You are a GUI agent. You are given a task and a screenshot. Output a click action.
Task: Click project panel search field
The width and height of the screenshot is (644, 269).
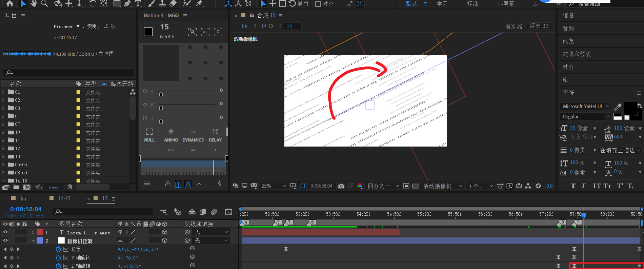click(68, 73)
